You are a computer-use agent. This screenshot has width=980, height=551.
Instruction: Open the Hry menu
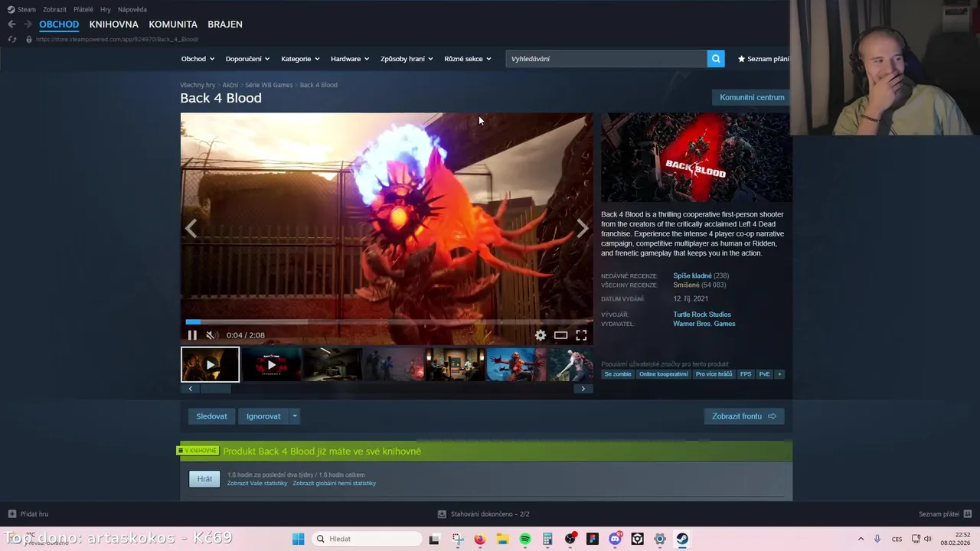coord(106,9)
